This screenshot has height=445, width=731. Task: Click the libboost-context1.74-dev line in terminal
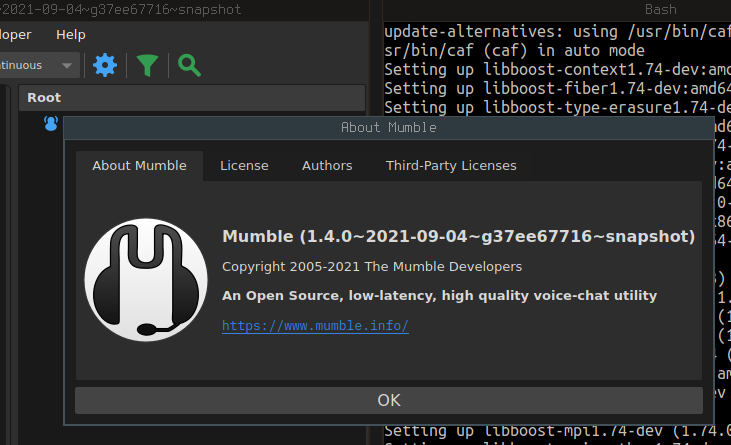click(557, 69)
